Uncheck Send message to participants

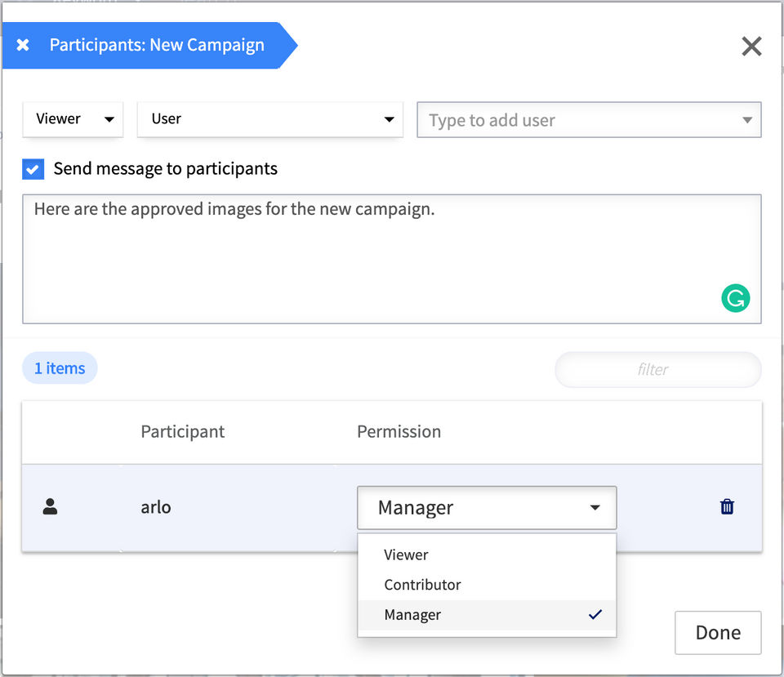[33, 169]
